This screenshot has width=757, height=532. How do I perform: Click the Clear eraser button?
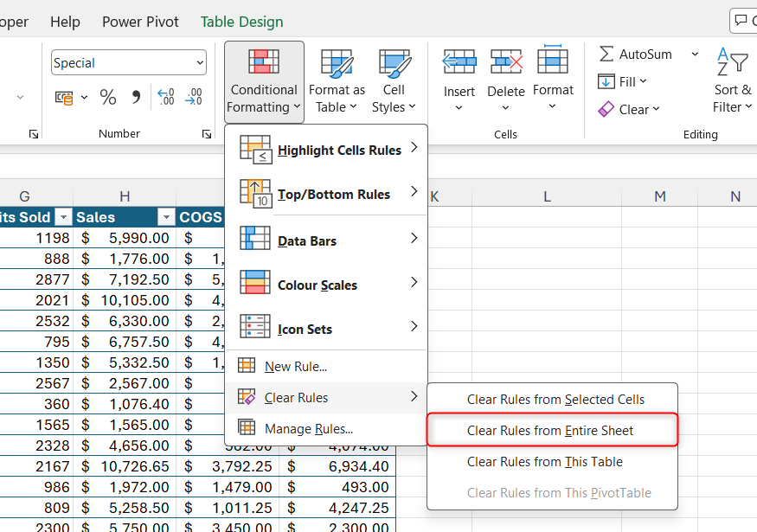[629, 110]
